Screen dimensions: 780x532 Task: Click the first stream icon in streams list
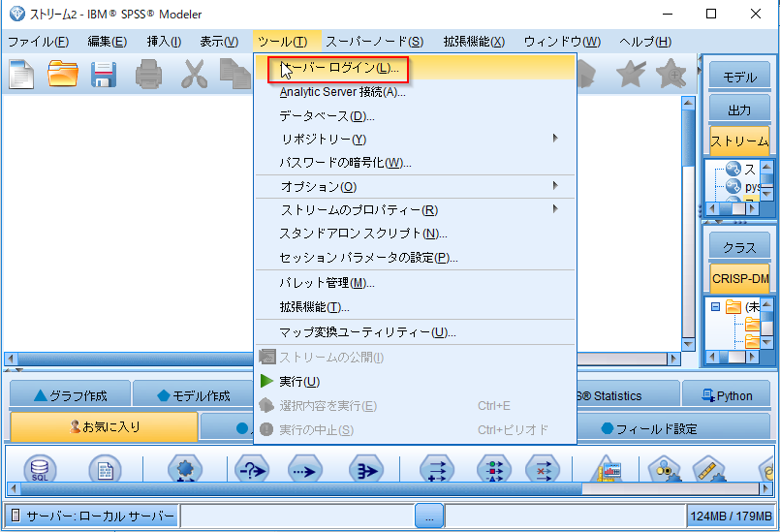733,170
